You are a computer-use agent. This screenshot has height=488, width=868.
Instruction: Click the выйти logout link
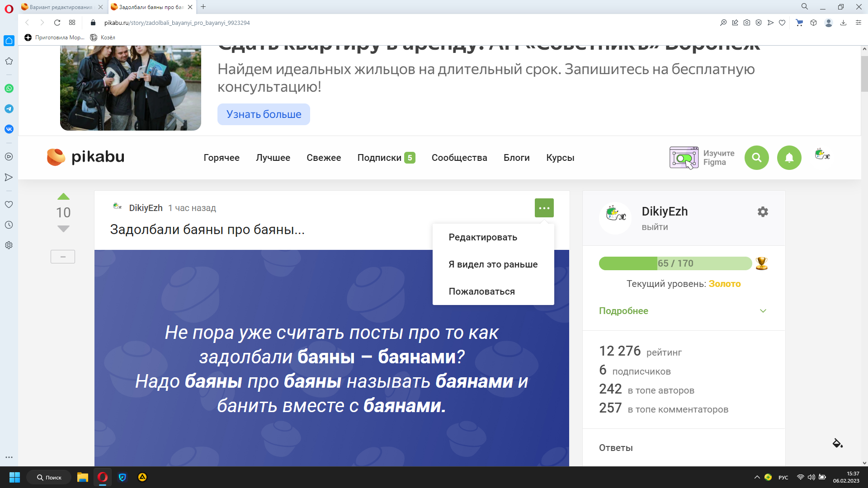655,227
